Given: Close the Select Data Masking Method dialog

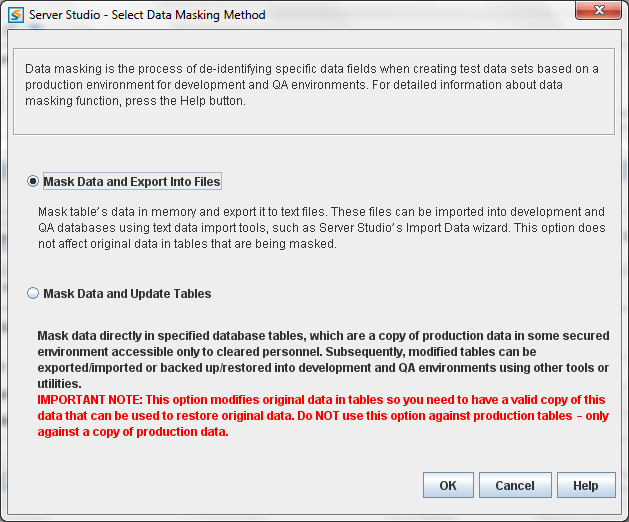Looking at the screenshot, I should pyautogui.click(x=598, y=14).
